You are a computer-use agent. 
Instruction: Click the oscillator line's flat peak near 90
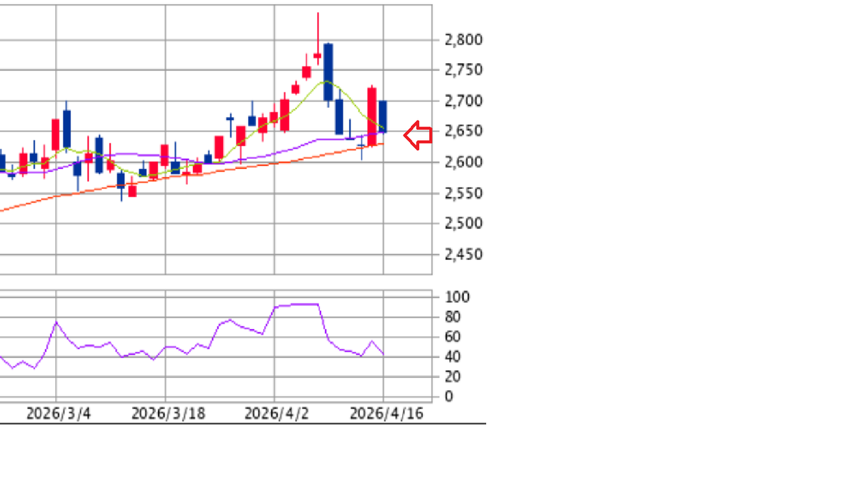coord(302,304)
